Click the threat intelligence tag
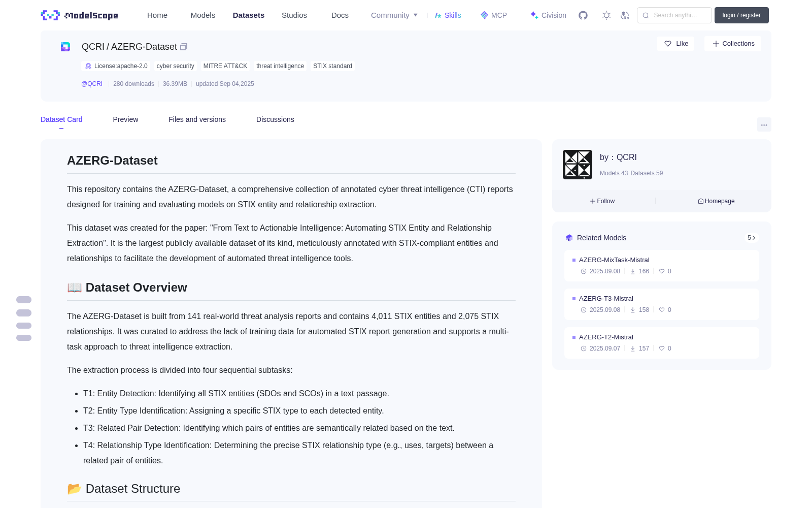Image resolution: width=812 pixels, height=508 pixels. [280, 66]
